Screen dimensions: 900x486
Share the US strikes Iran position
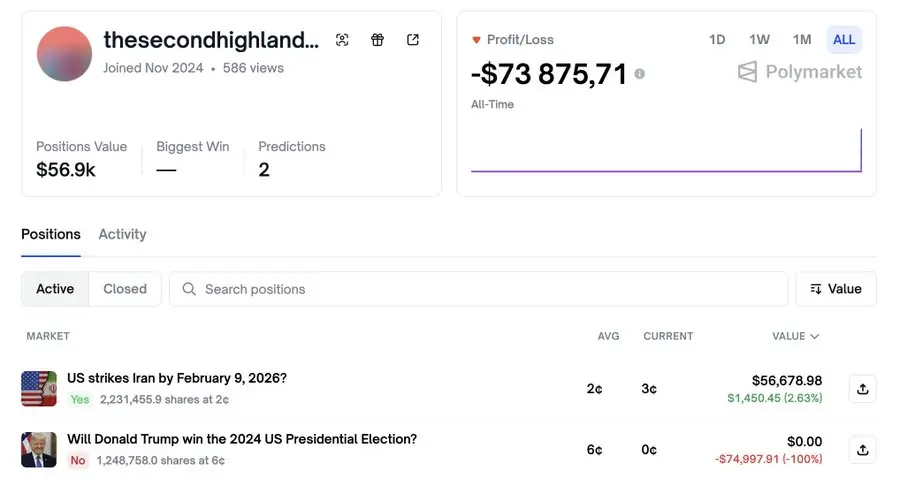pos(862,389)
